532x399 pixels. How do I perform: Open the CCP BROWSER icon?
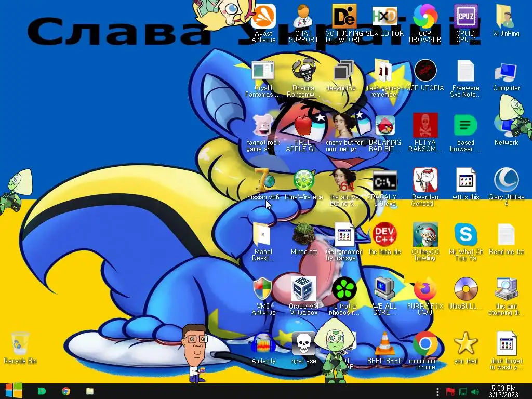click(425, 24)
